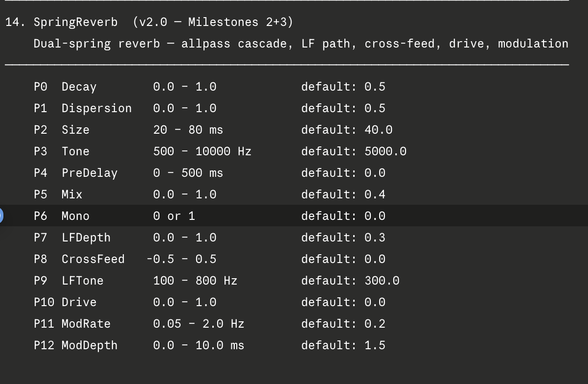The height and width of the screenshot is (384, 588).
Task: Click the 'P5 Mix' parameter name
Action: pos(58,194)
